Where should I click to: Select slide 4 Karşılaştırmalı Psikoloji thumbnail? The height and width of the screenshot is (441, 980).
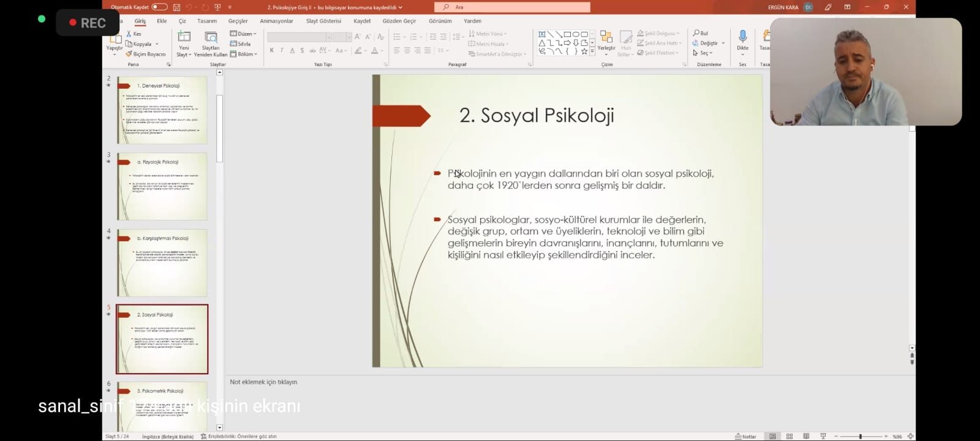[x=162, y=262]
